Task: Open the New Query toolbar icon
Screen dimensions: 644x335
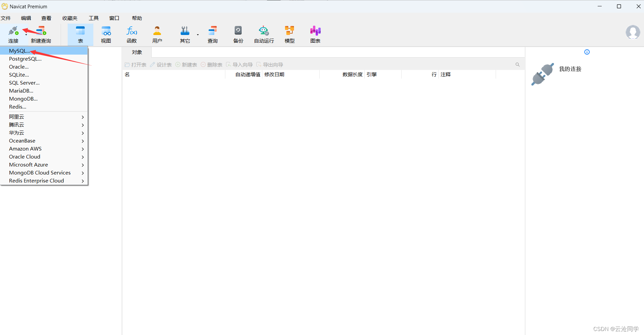Action: click(x=41, y=31)
